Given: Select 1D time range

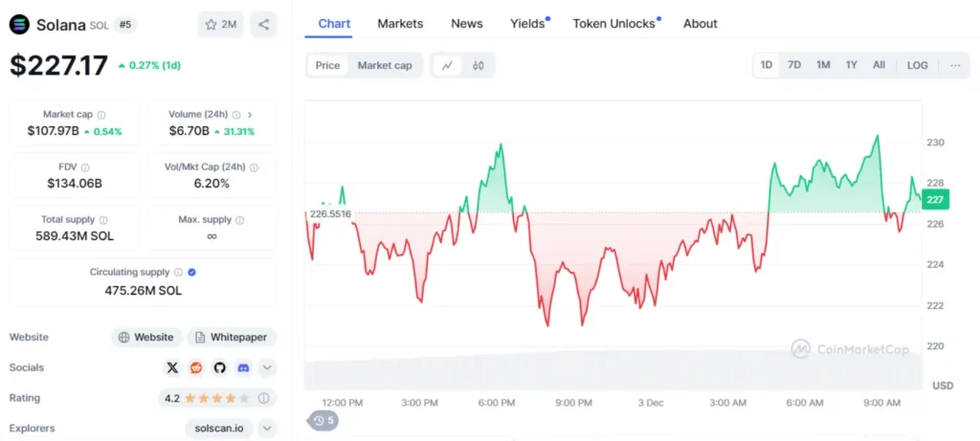Looking at the screenshot, I should click(x=767, y=65).
